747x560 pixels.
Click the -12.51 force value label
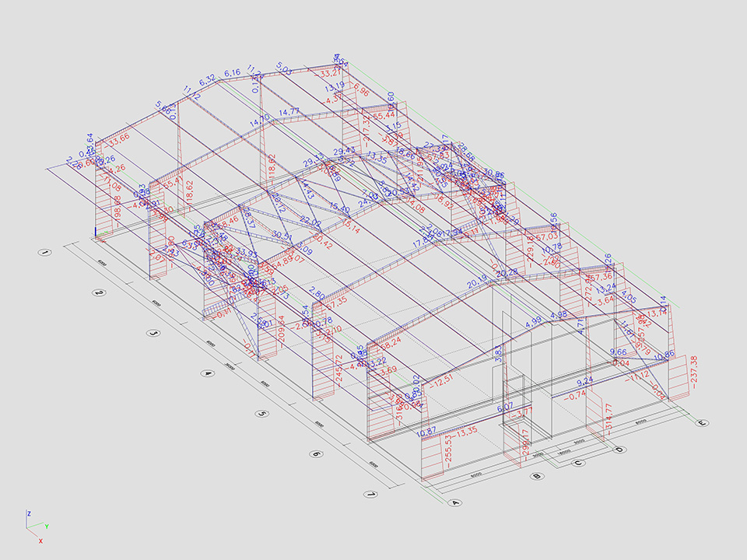[444, 379]
